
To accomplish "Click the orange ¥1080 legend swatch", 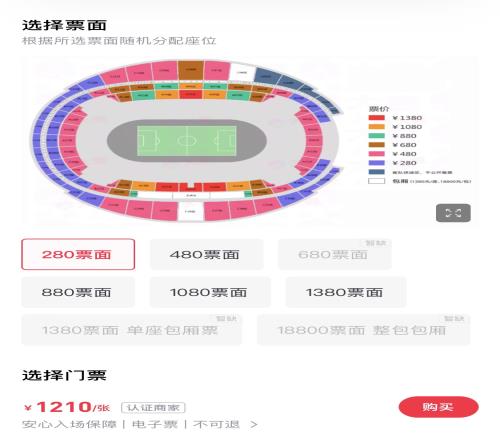I will coord(376,127).
